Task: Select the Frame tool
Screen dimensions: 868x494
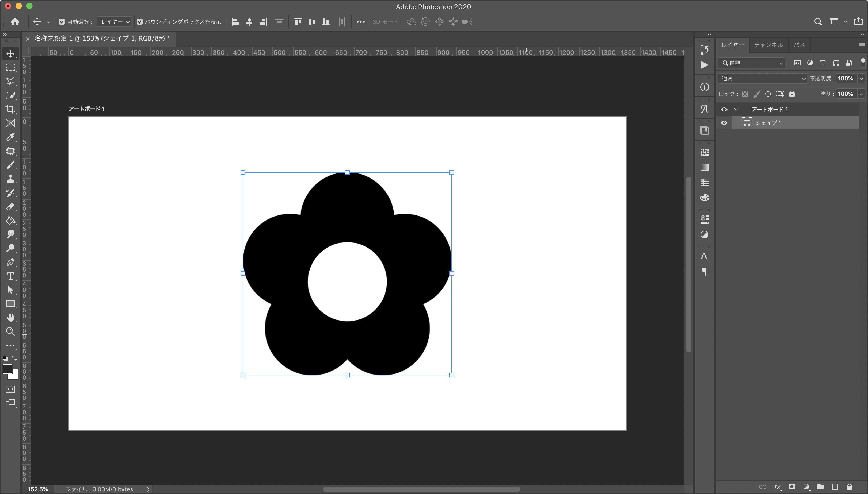Action: pos(10,123)
